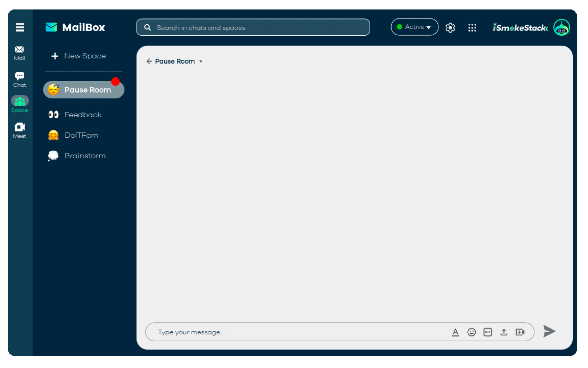
Task: Click the search magnifier icon
Action: tap(148, 27)
